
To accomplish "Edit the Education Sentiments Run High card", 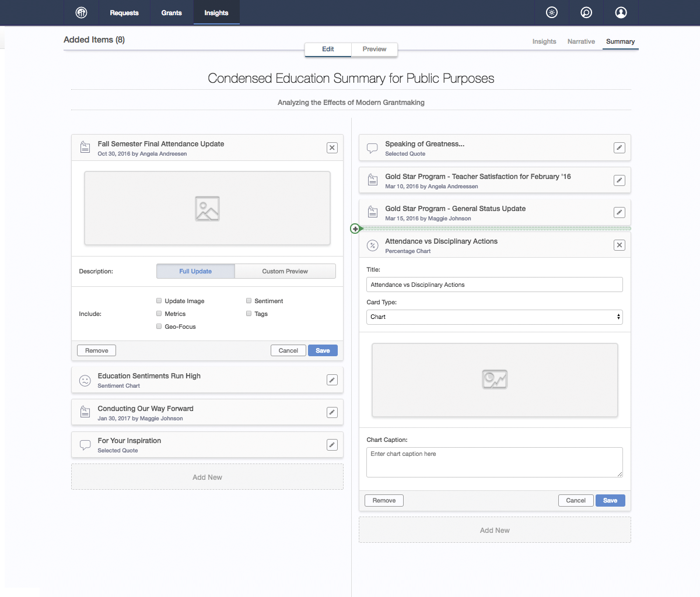I will point(332,380).
